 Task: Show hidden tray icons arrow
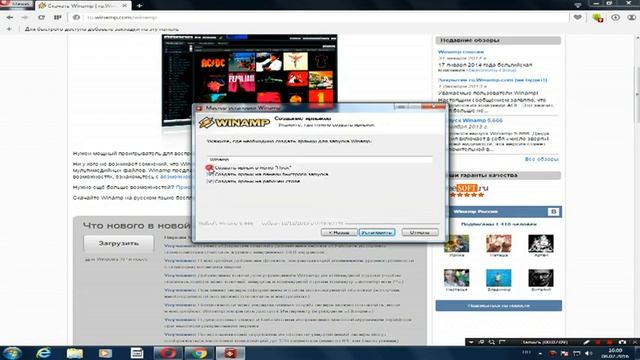540,353
